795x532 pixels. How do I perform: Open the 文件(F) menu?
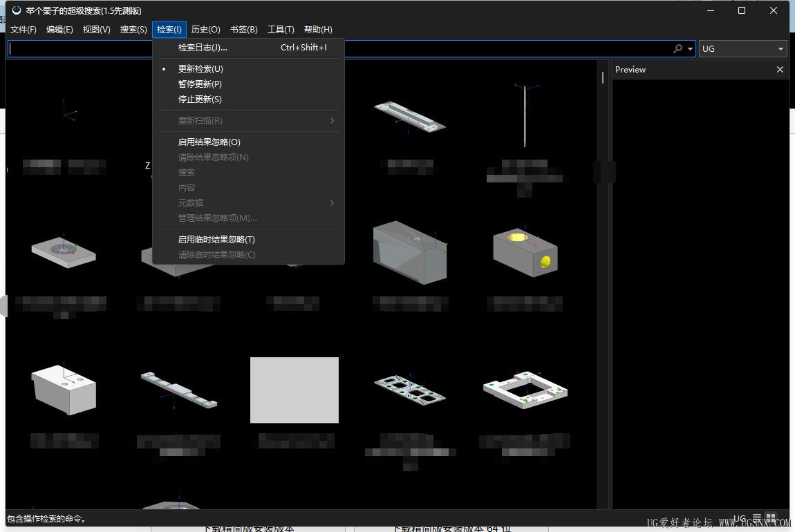[x=24, y=30]
